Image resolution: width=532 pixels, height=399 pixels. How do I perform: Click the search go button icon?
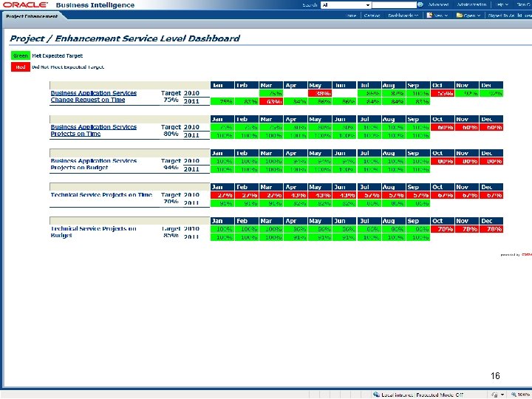pos(420,4)
